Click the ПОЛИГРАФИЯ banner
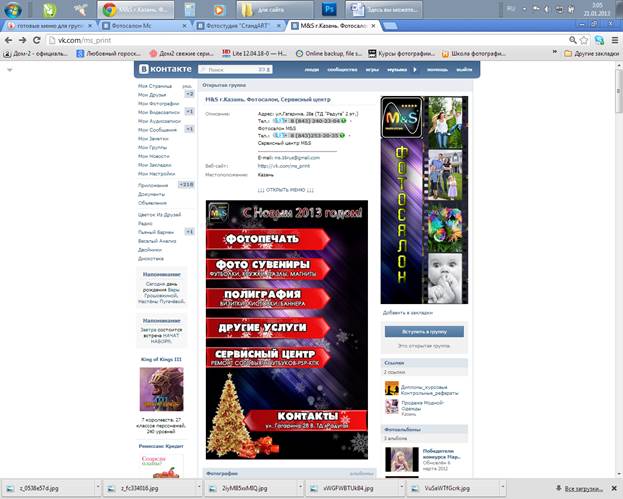The image size is (623, 499). 268,298
